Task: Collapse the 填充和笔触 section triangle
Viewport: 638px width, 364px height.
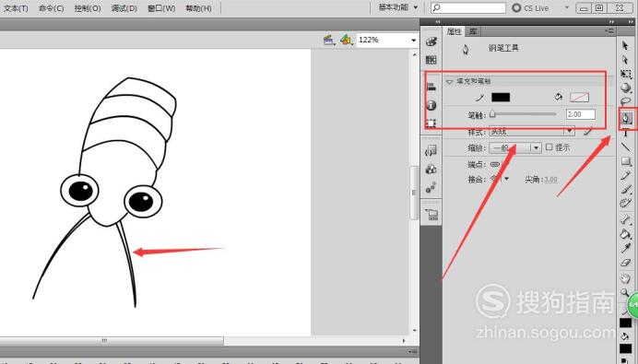Action: pos(449,81)
